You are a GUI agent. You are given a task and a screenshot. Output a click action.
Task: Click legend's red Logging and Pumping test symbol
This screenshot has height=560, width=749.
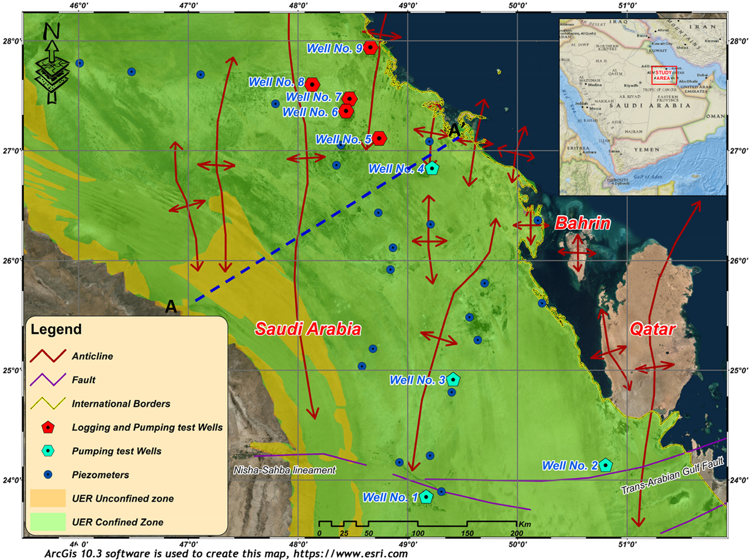(47, 427)
